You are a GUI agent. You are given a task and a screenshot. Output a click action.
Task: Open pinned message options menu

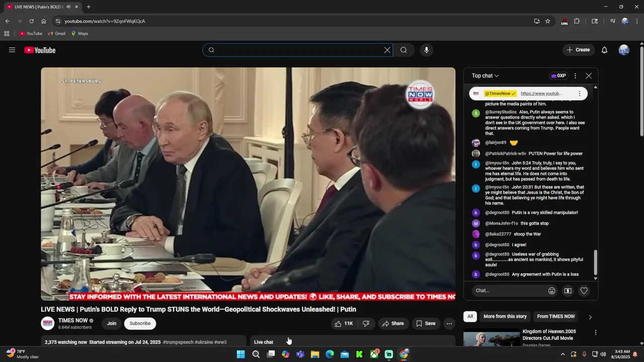click(579, 94)
